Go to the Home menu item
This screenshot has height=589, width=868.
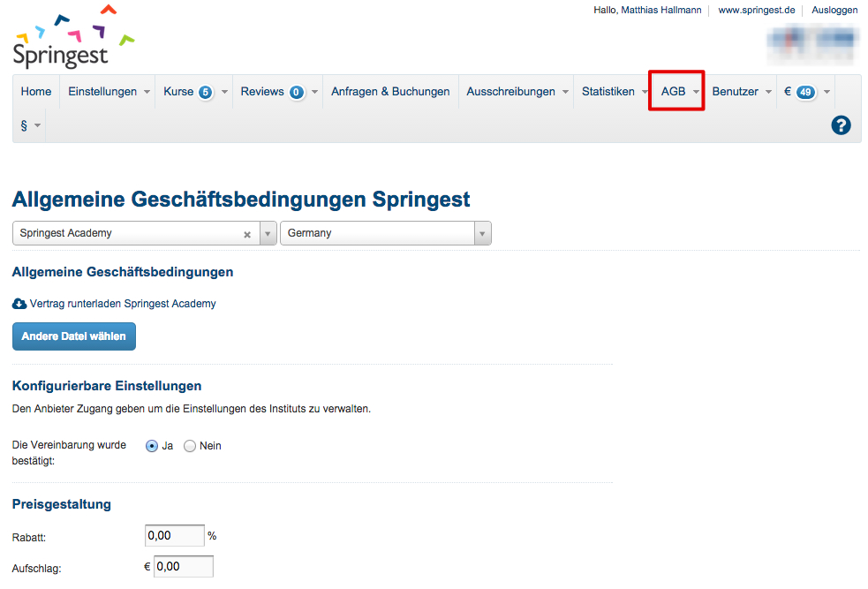point(36,91)
